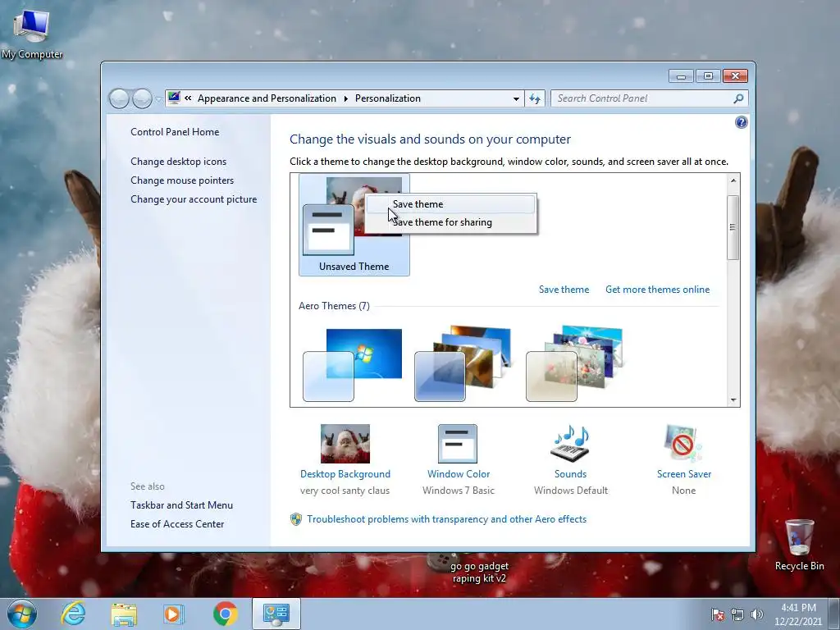Image resolution: width=840 pixels, height=630 pixels.
Task: Click the Control Panel icon in address bar
Action: (174, 98)
